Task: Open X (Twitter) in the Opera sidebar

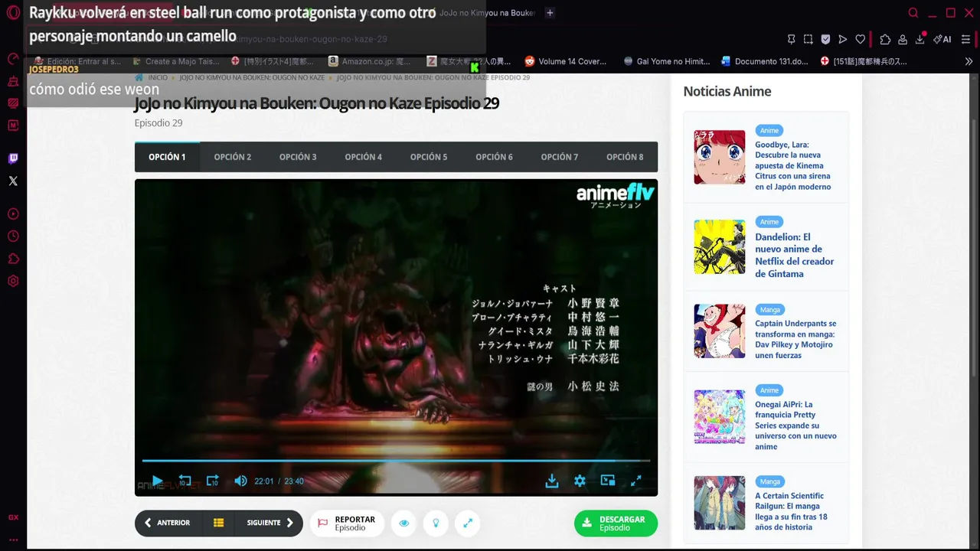Action: (x=13, y=181)
